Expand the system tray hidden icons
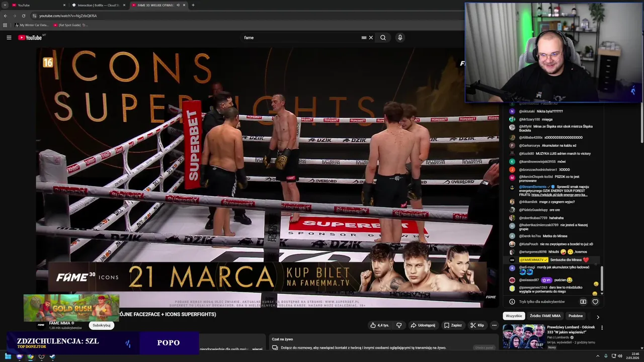Viewport: 644px width, 362px height. pyautogui.click(x=598, y=356)
